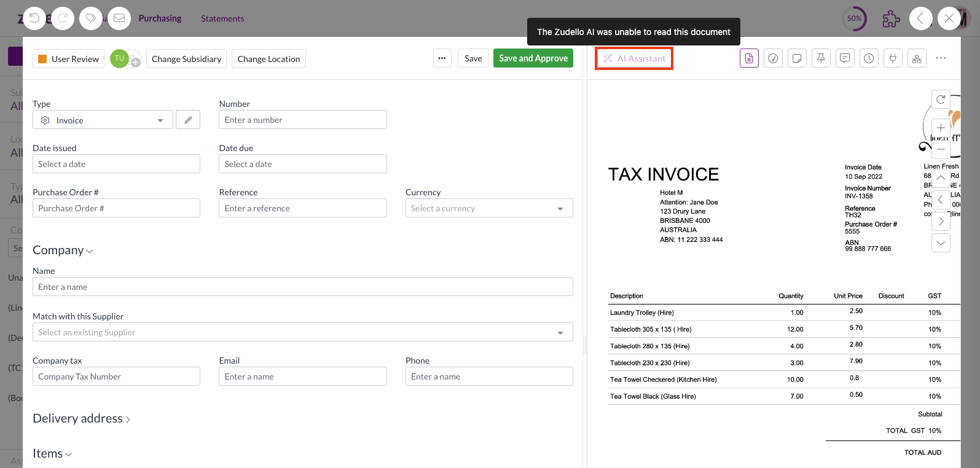The image size is (980, 468).
Task: Open the Type dropdown showing Invoice
Action: [x=103, y=120]
